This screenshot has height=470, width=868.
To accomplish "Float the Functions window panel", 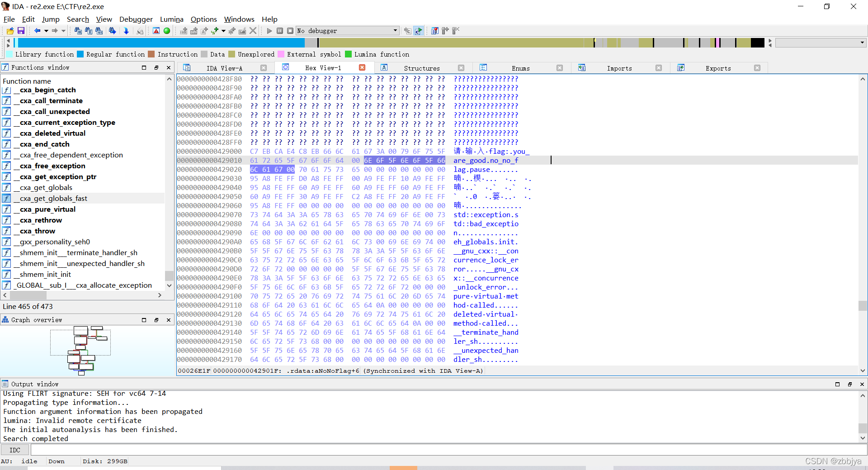I will pyautogui.click(x=156, y=67).
